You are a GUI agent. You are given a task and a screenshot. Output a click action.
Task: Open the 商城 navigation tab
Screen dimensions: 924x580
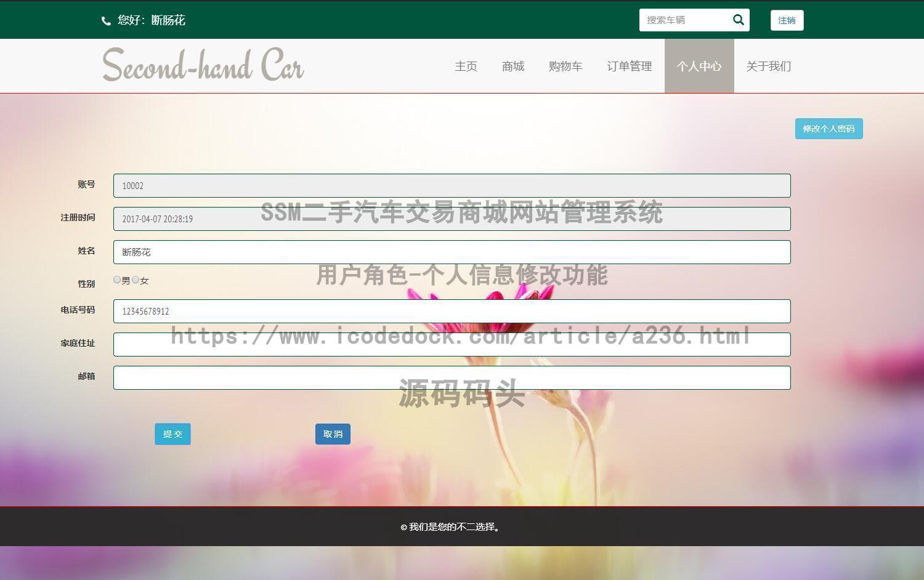(513, 66)
